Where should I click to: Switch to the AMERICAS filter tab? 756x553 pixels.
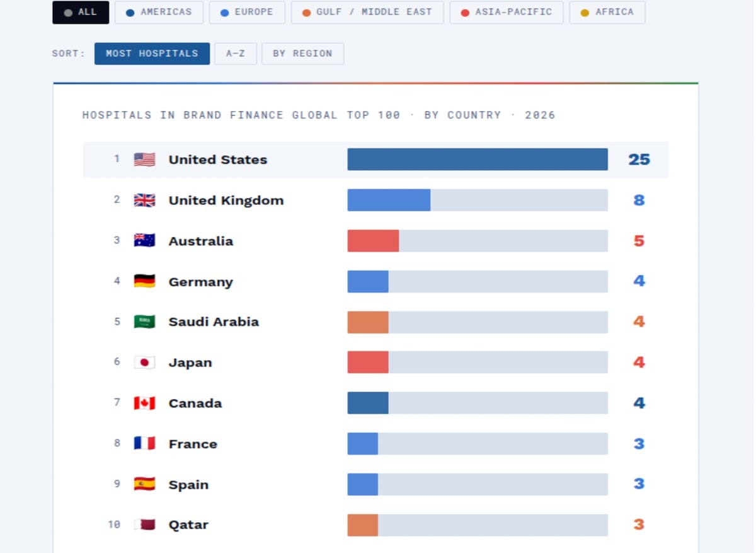pyautogui.click(x=158, y=12)
